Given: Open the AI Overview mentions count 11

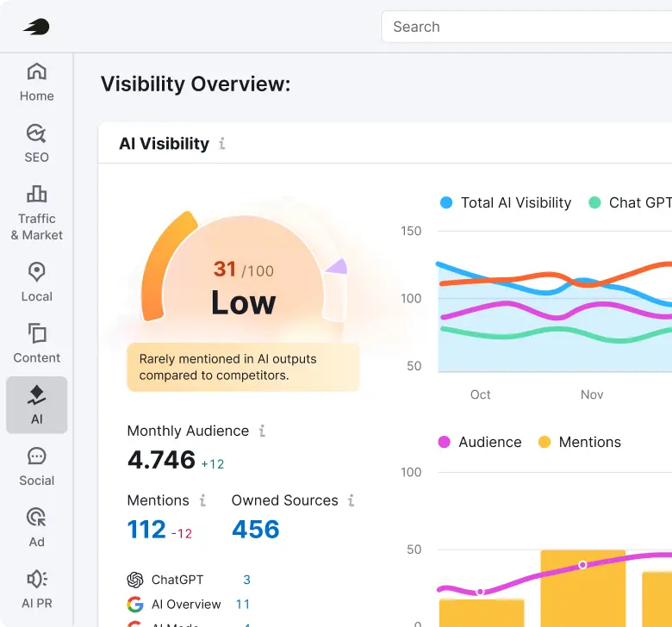Looking at the screenshot, I should (x=243, y=605).
